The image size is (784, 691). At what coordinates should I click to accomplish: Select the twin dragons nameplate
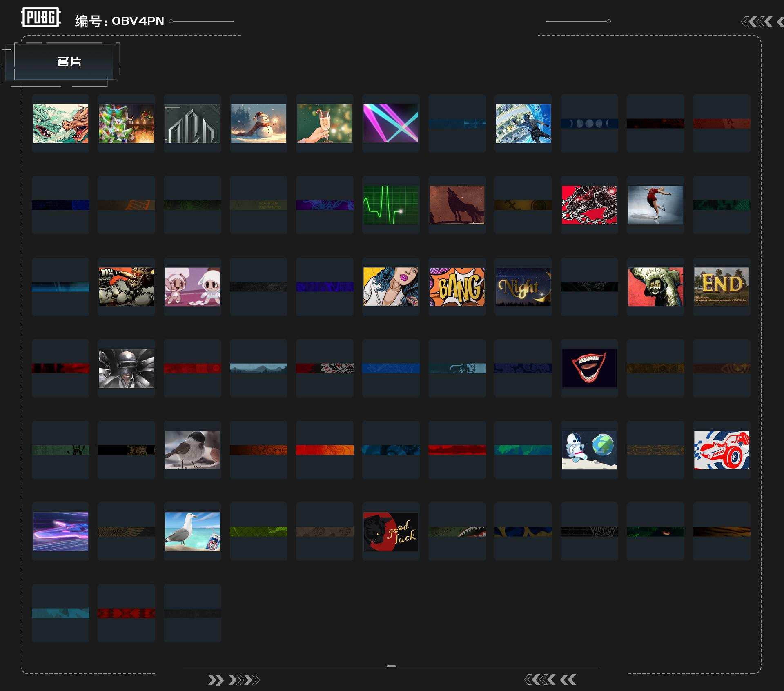[60, 123]
